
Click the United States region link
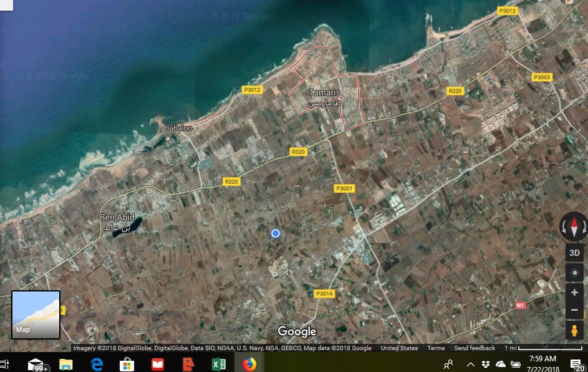point(399,348)
